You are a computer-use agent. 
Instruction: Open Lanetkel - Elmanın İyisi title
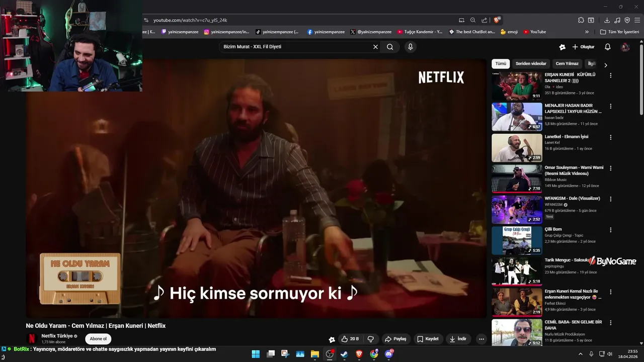[x=567, y=137]
